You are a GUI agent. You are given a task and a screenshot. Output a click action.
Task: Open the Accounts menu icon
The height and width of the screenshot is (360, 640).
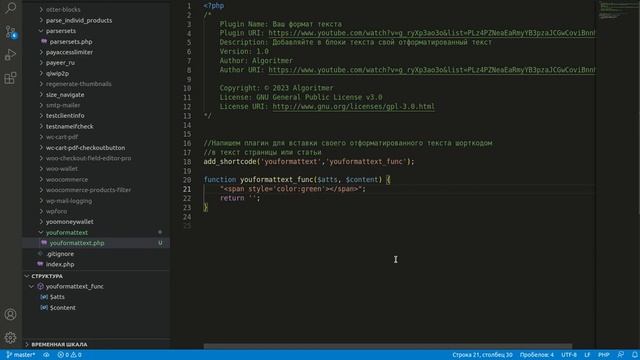tap(10, 314)
